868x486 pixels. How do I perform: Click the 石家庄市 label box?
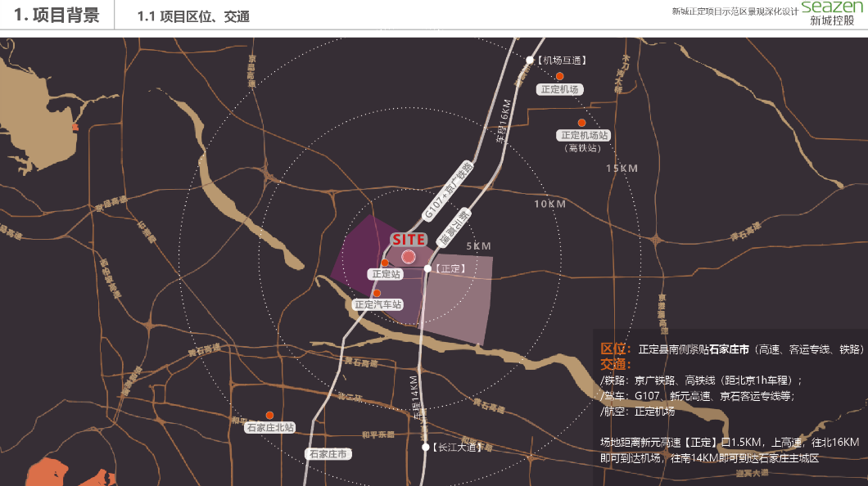328,454
